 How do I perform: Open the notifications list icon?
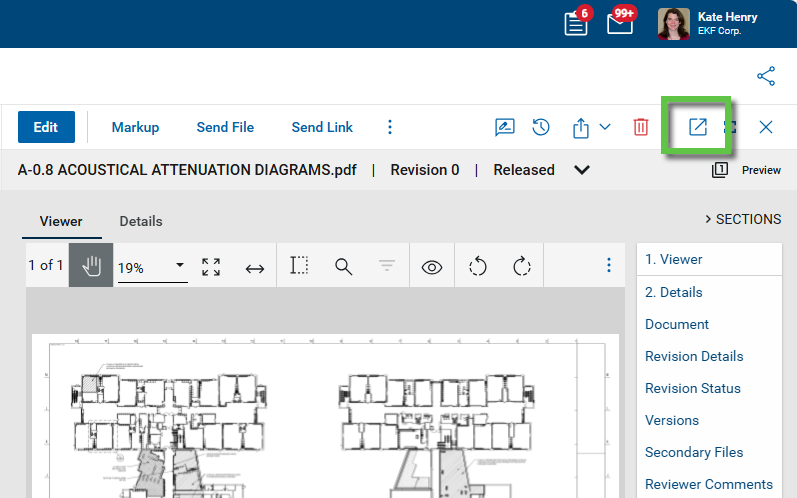click(x=576, y=24)
